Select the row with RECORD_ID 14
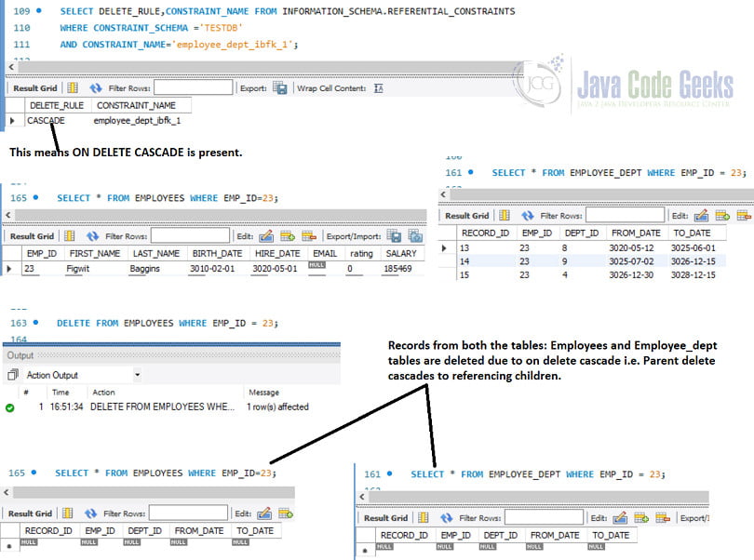The image size is (754, 560). pos(590,261)
